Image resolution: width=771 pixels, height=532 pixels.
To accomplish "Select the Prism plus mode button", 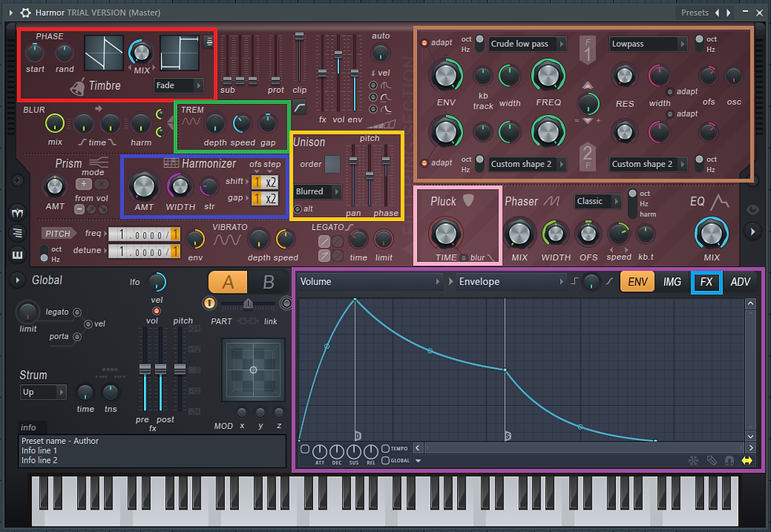I will pyautogui.click(x=83, y=184).
